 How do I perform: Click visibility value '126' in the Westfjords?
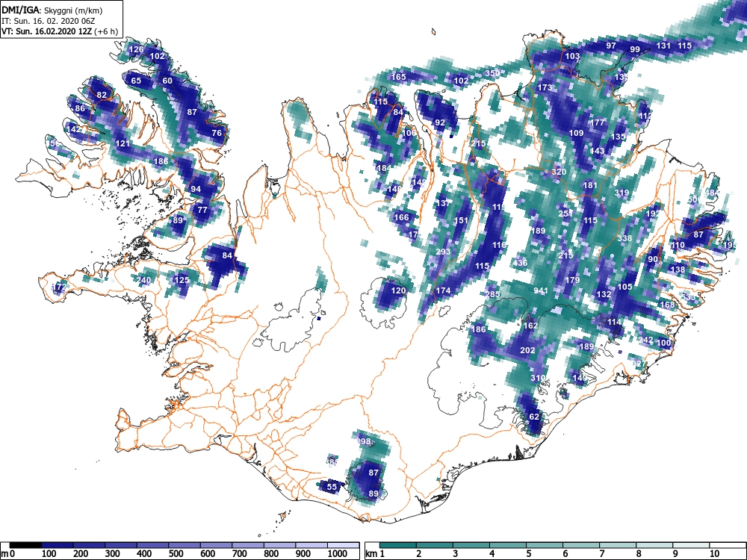(136, 49)
